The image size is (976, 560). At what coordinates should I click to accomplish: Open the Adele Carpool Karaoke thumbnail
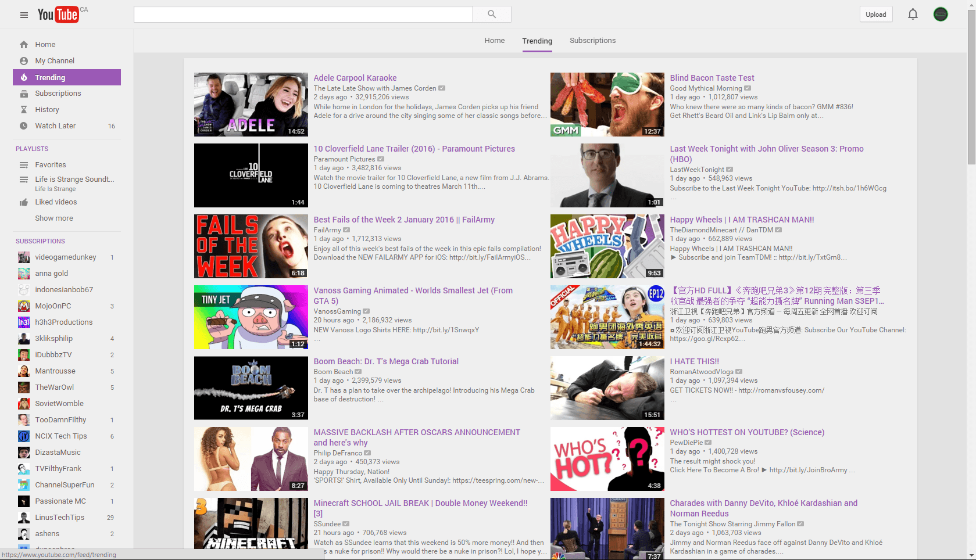[251, 105]
